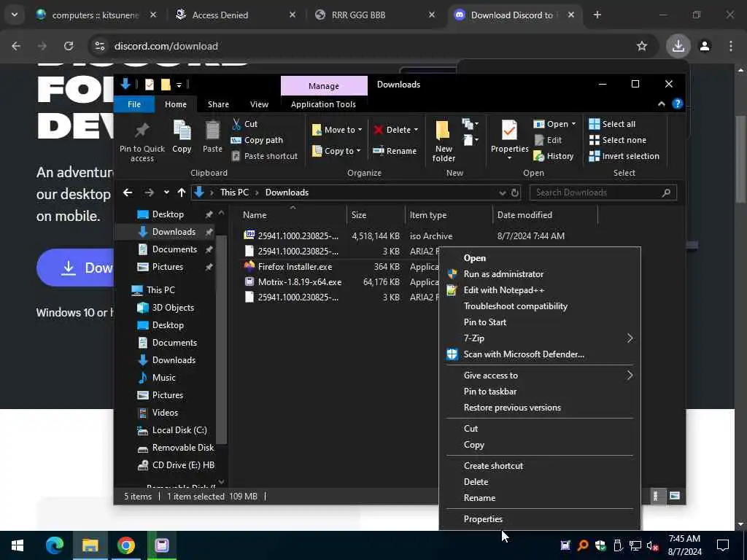Click Chrome's downloads icon in toolbar

pyautogui.click(x=678, y=46)
